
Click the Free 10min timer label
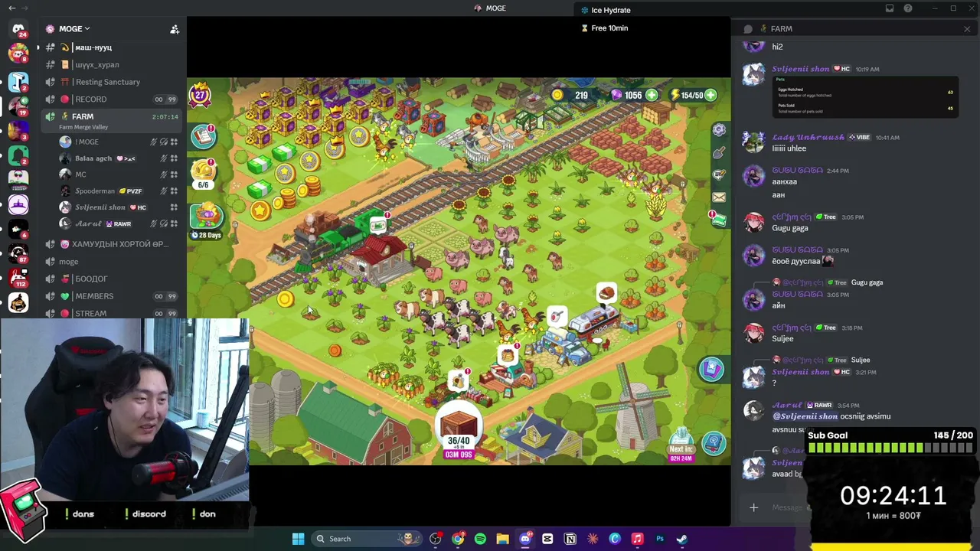click(x=605, y=28)
